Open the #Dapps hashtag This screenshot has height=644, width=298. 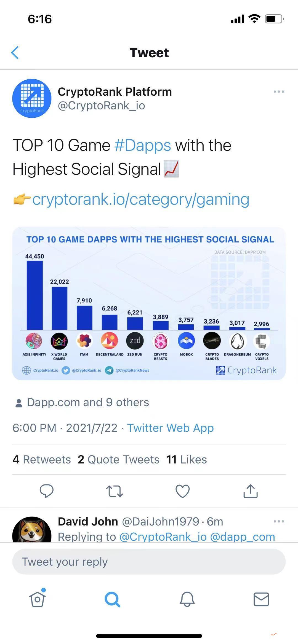(x=142, y=145)
